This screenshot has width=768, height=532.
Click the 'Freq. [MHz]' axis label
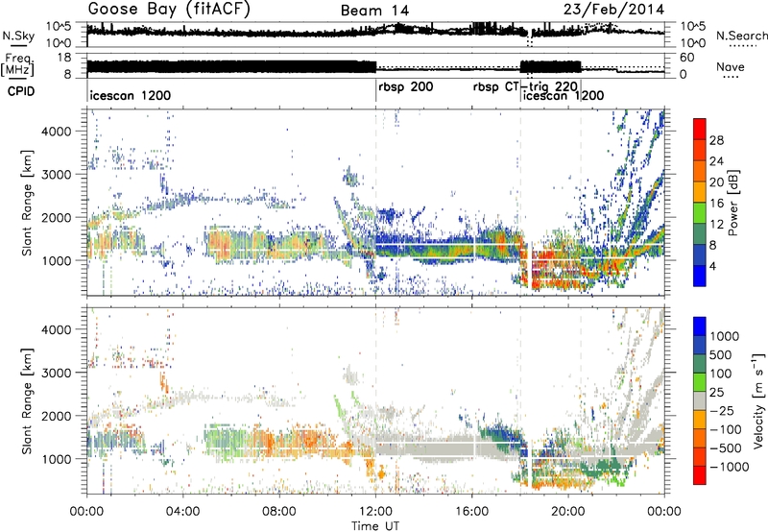point(17,64)
